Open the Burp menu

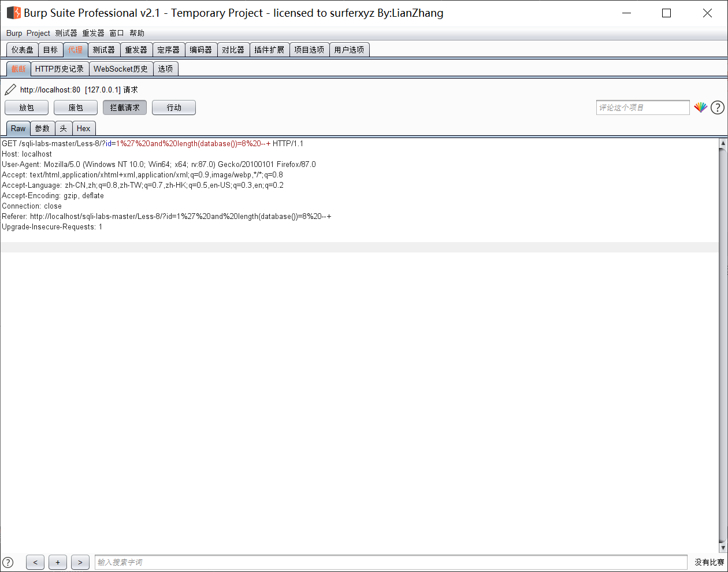14,33
